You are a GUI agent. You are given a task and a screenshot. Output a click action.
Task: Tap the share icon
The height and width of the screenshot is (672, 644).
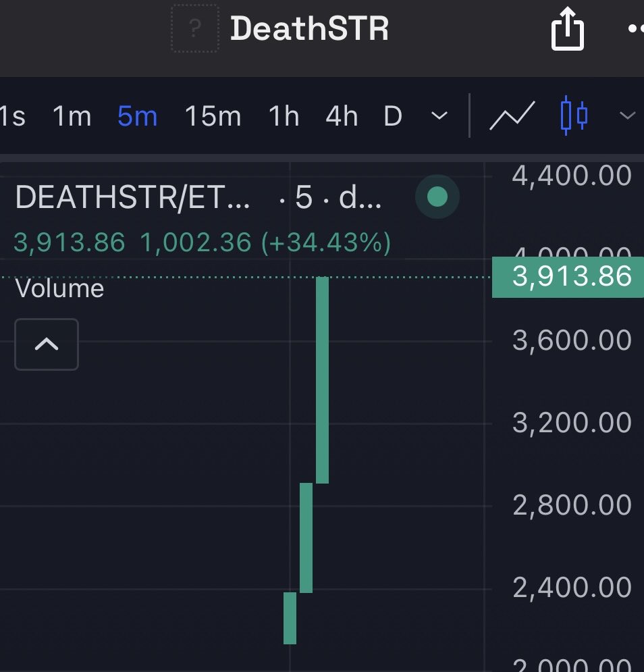click(567, 29)
